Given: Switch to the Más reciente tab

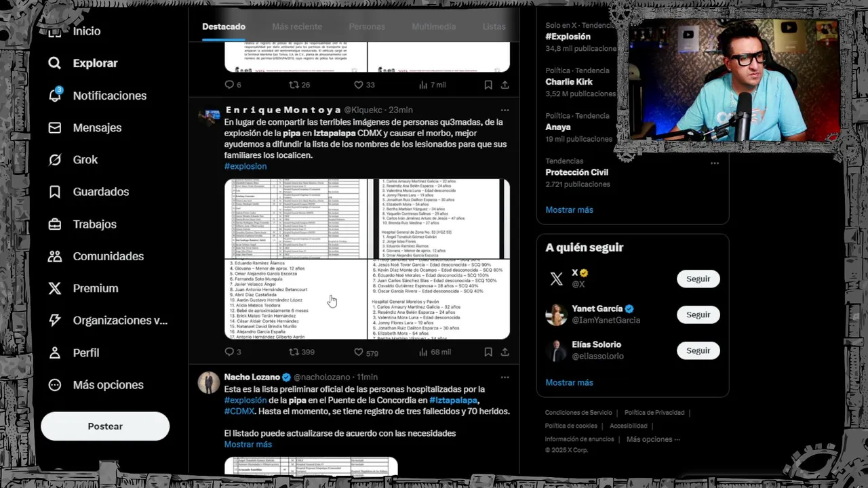Looking at the screenshot, I should [297, 26].
